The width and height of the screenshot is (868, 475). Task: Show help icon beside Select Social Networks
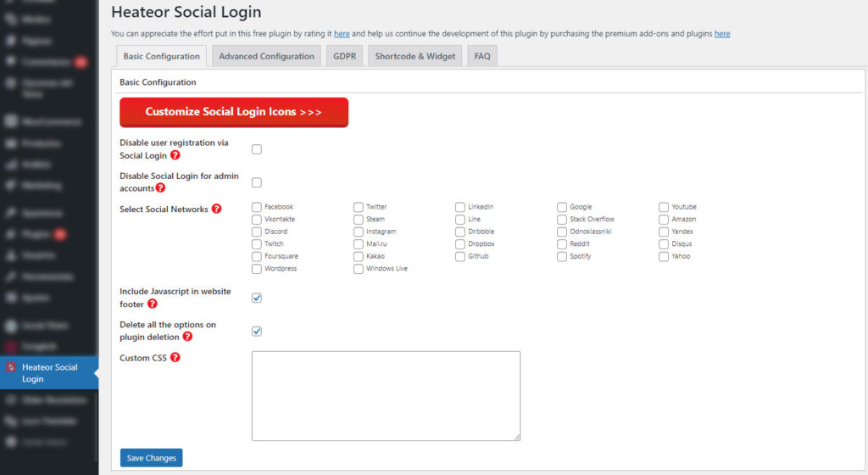click(216, 209)
